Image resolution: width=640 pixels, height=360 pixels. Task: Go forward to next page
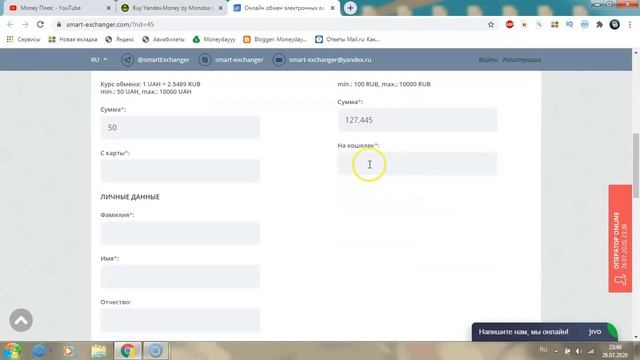click(25, 24)
